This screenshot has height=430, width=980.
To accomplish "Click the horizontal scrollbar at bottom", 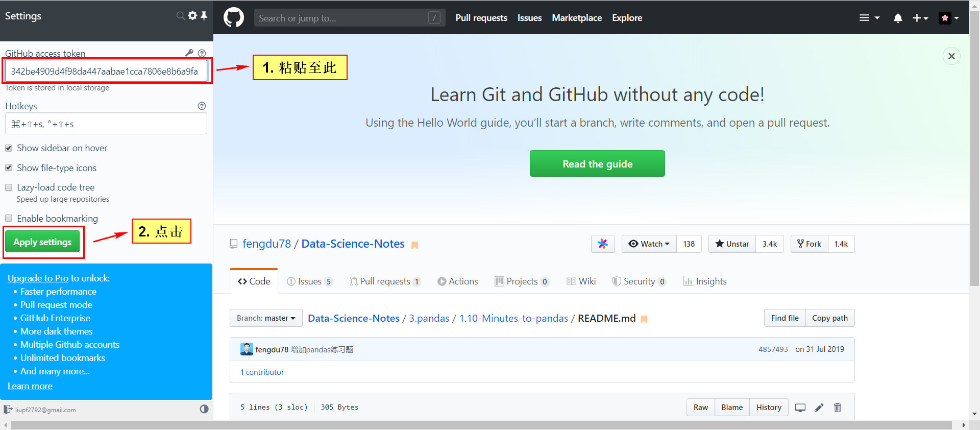I will 481,425.
